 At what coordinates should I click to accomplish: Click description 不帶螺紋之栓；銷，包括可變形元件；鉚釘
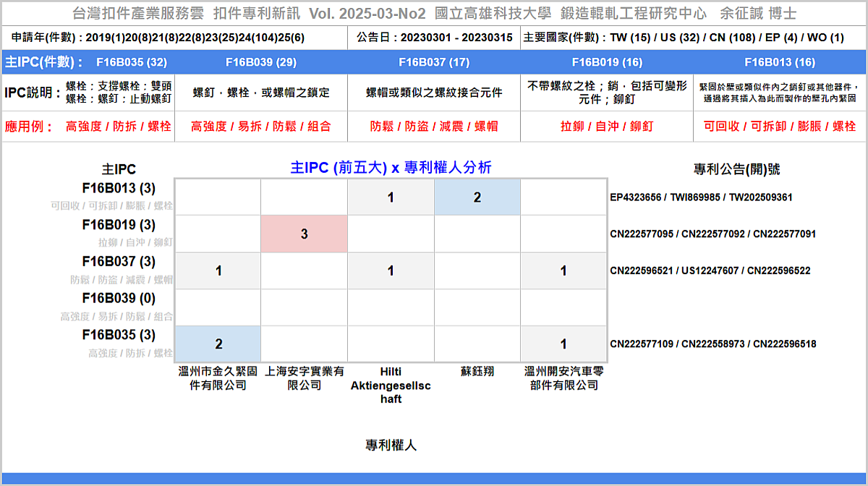[607, 92]
